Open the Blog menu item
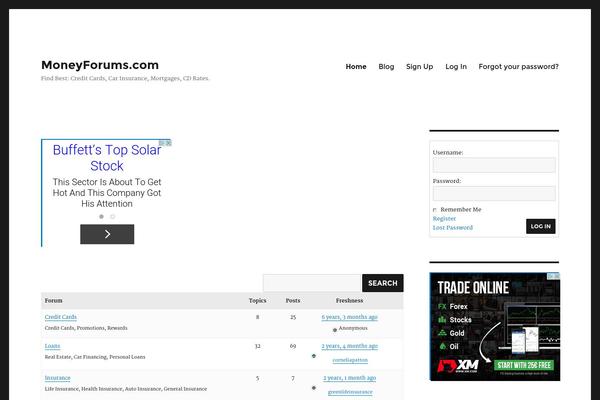This screenshot has height=400, width=600. (x=386, y=67)
